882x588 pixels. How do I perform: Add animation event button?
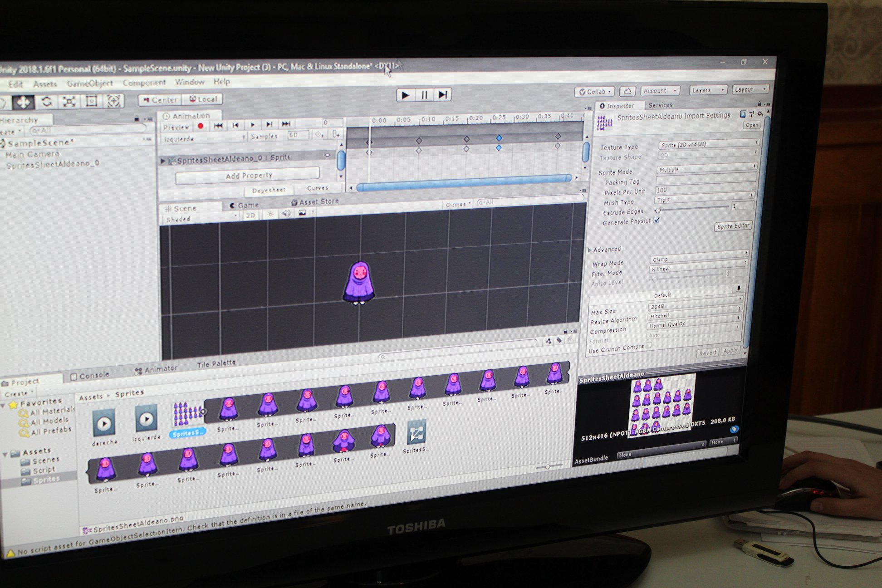pyautogui.click(x=336, y=134)
